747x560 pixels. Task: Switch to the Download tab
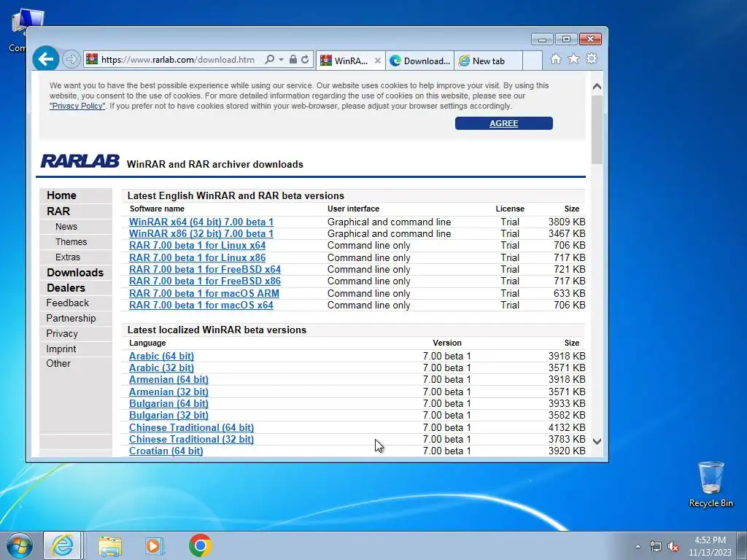point(419,61)
